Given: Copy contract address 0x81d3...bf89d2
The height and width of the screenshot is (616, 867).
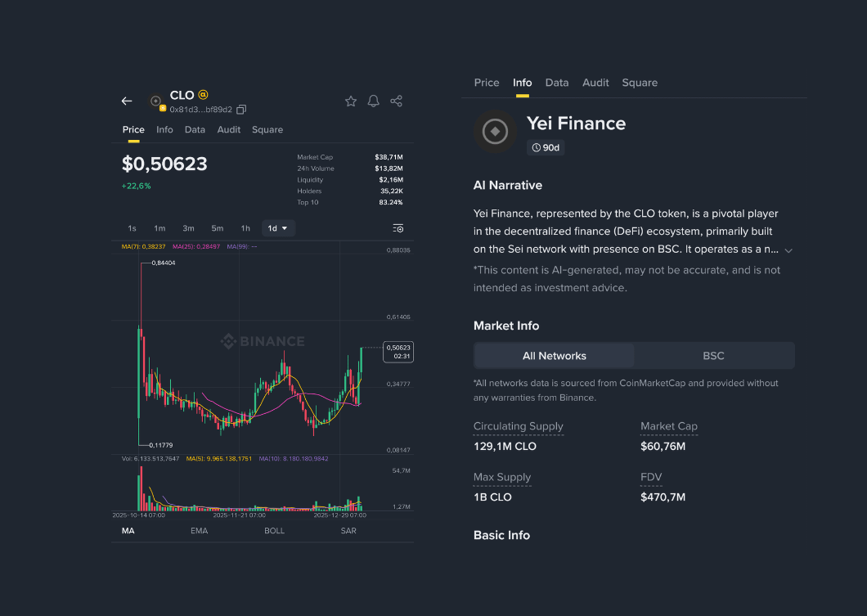Looking at the screenshot, I should coord(241,110).
